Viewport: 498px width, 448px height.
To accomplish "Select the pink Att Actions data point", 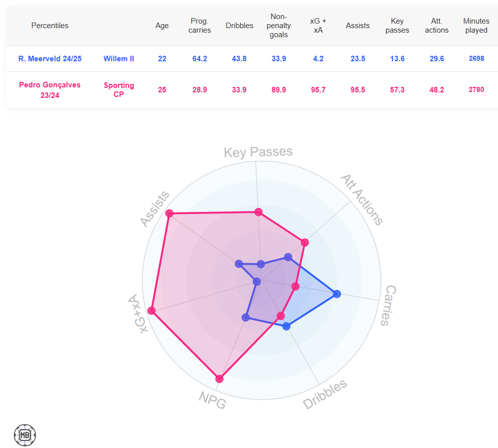I will 305,243.
